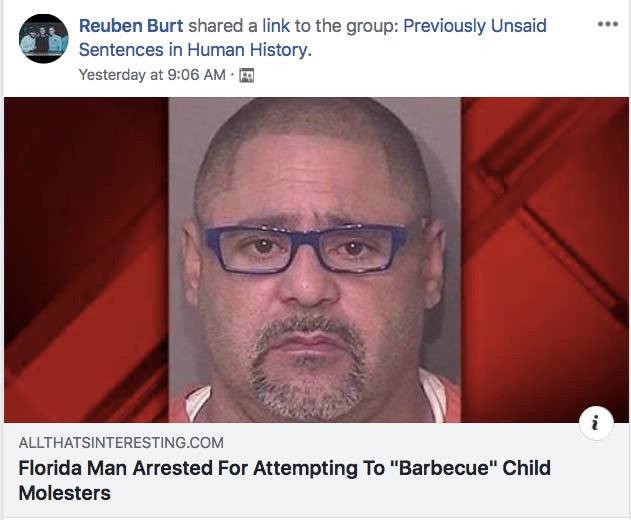631x520 pixels.
Task: Click the info 'i' icon on the preview
Action: [x=596, y=423]
